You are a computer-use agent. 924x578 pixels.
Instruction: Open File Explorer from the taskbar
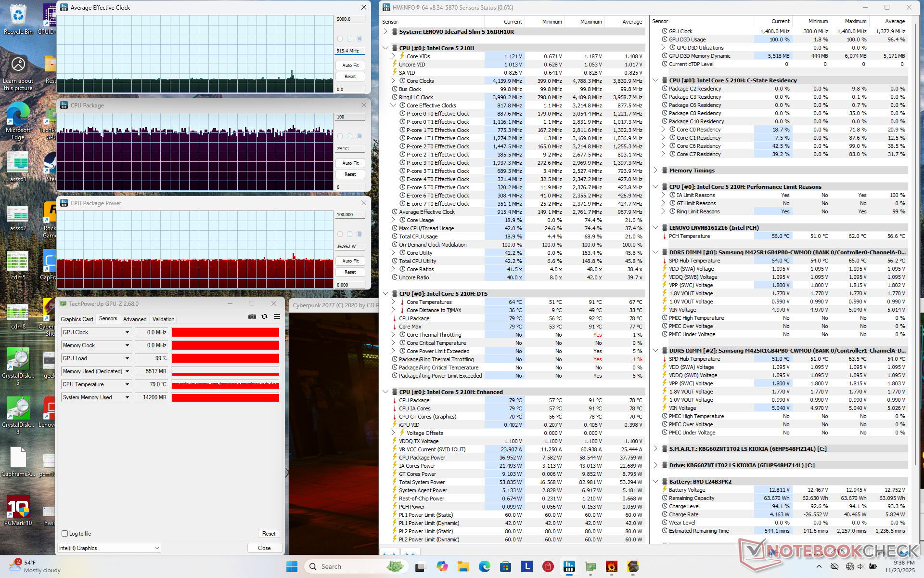(463, 566)
